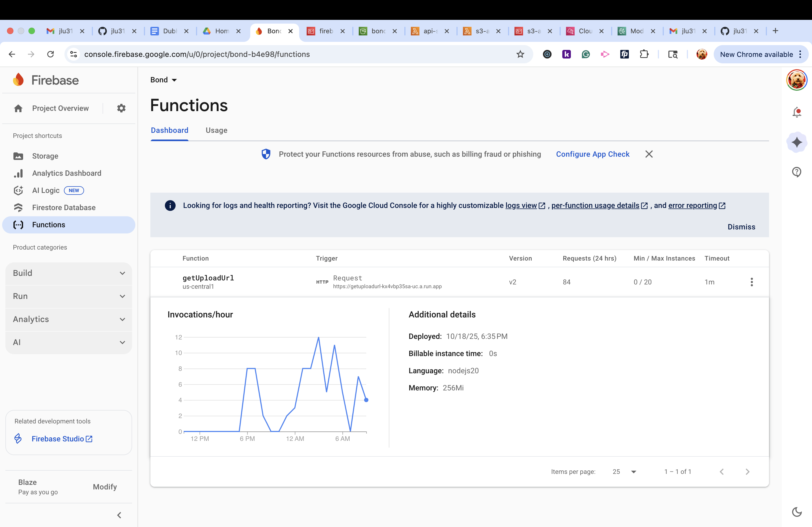This screenshot has width=812, height=527.
Task: Open Gemini sparkle assistant icon
Action: pyautogui.click(x=797, y=142)
